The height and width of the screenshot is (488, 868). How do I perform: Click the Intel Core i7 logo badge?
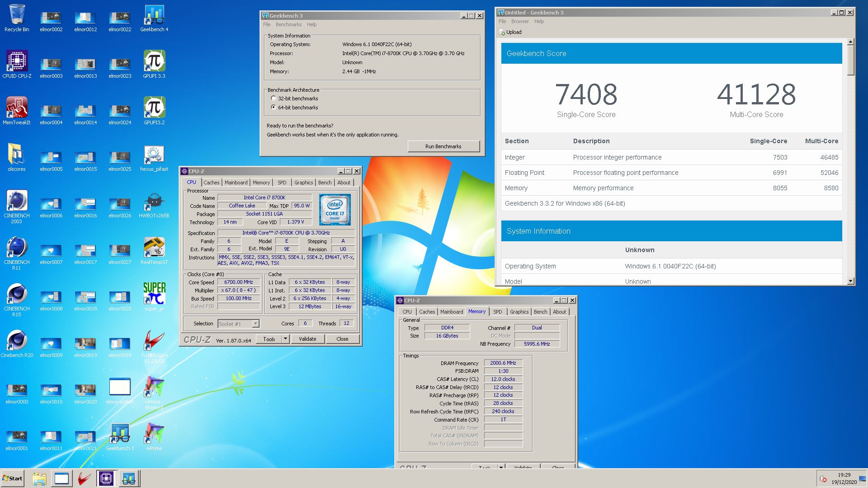(335, 209)
